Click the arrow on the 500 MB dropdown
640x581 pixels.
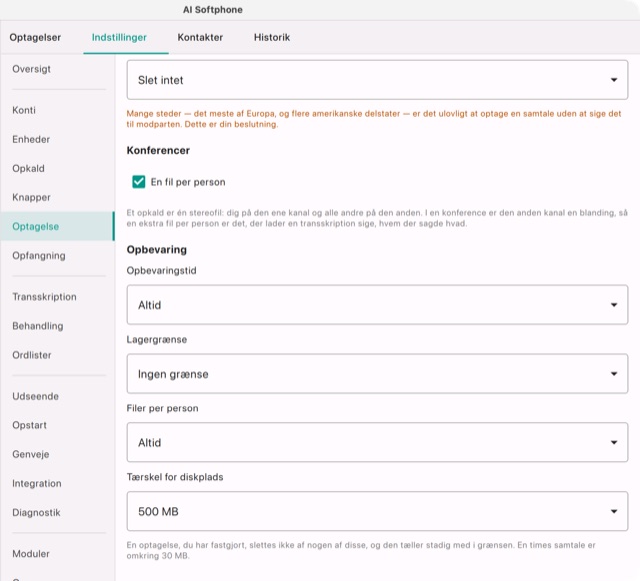(614, 512)
